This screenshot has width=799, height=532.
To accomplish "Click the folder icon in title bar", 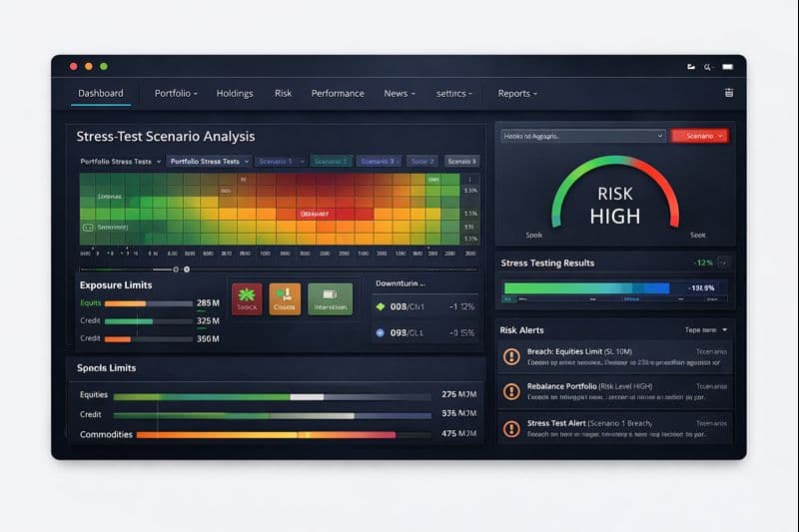I will (x=691, y=67).
